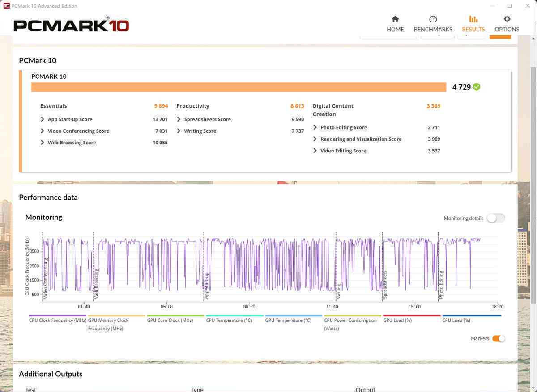
Task: Click the green valid-score checkmark icon
Action: [477, 87]
